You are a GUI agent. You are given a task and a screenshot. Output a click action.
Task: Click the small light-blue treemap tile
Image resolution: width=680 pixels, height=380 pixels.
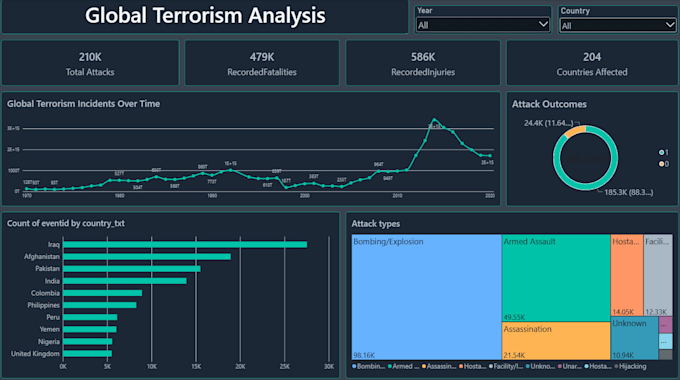(x=666, y=341)
